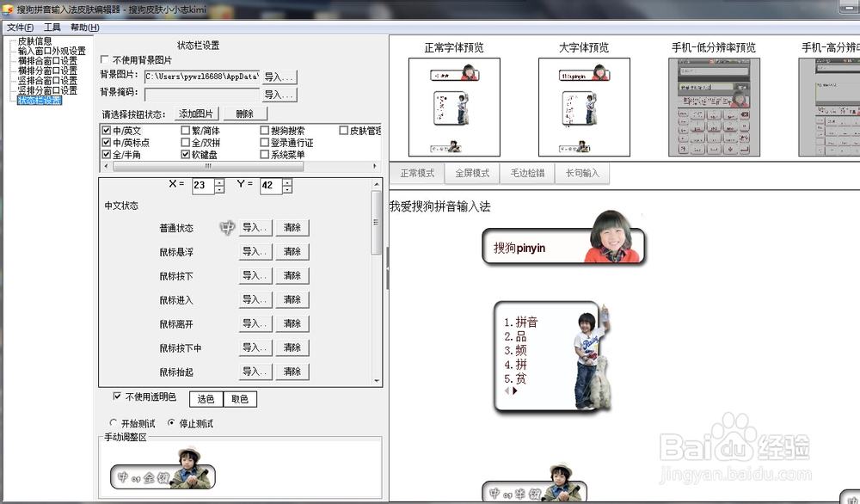Decrease the X value with down arrow

point(219,190)
